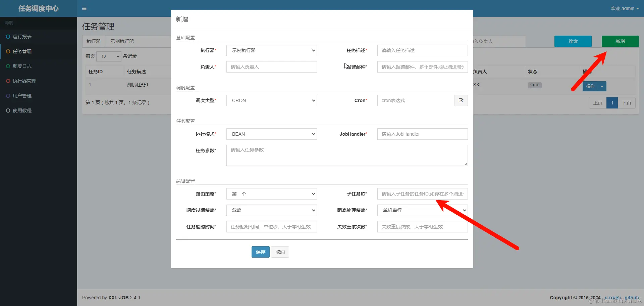Focus the 任务超时时间 input field
644x306 pixels.
pos(272,227)
